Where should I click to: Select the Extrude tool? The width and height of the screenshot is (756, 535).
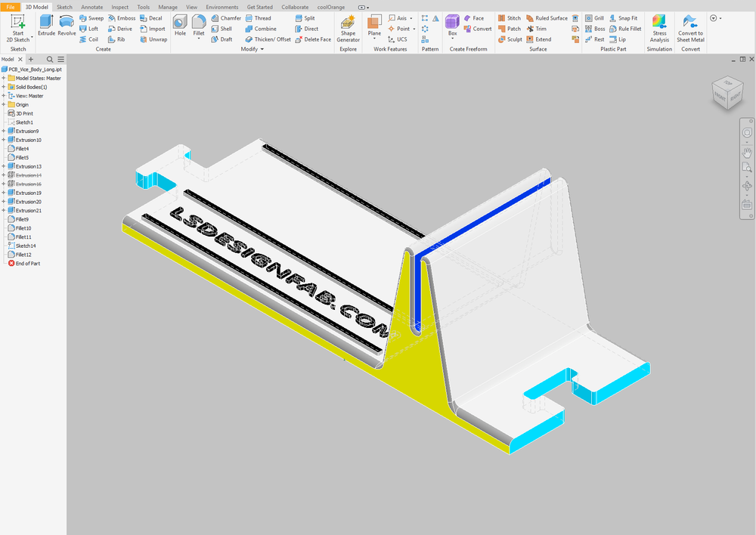tap(46, 26)
